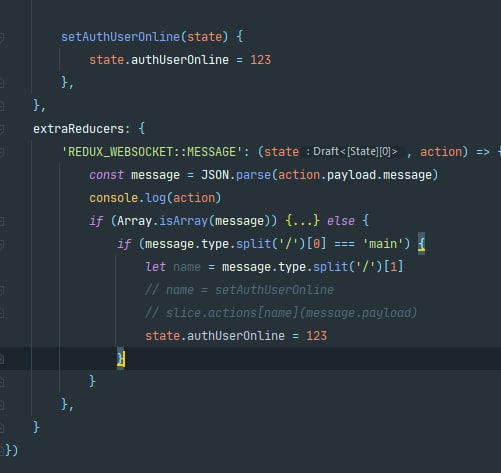Click the 'REDUX_WEBSOCKET::MESSAGE' string key
The image size is (501, 473).
(152, 152)
